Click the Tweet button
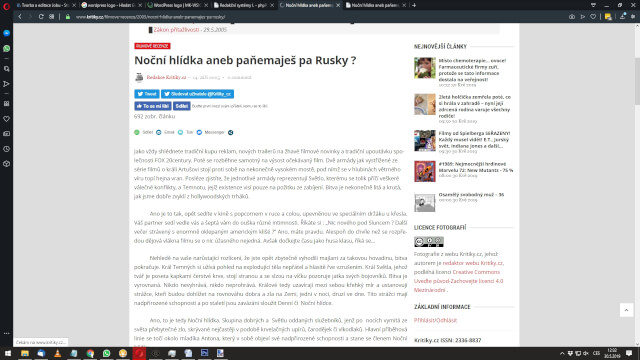The width and height of the screenshot is (640, 360). coord(147,94)
